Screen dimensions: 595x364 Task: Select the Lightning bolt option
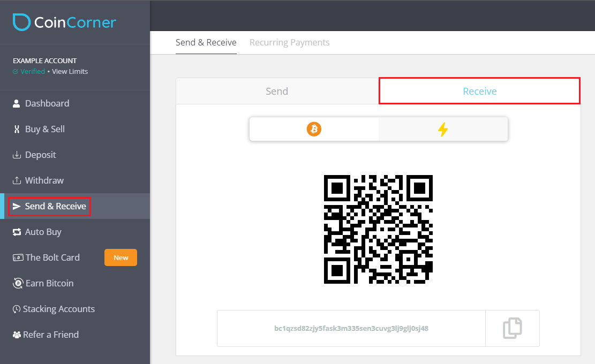coord(443,129)
